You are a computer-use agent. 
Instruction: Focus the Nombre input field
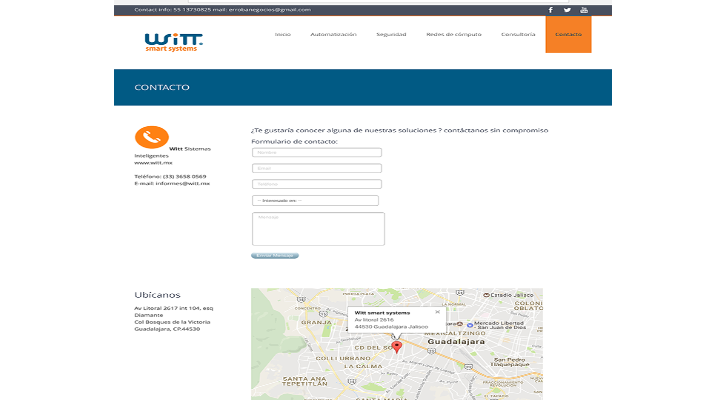pyautogui.click(x=317, y=152)
